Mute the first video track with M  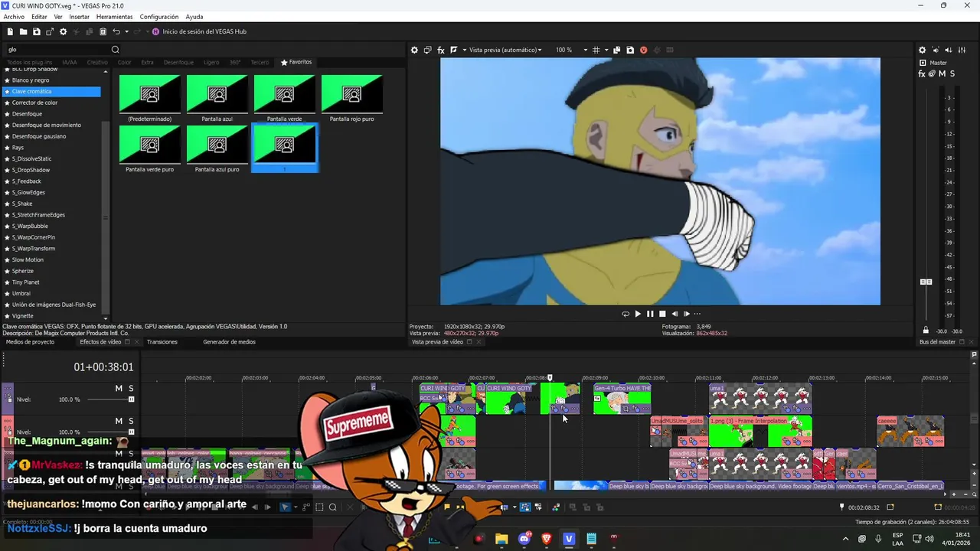click(119, 389)
